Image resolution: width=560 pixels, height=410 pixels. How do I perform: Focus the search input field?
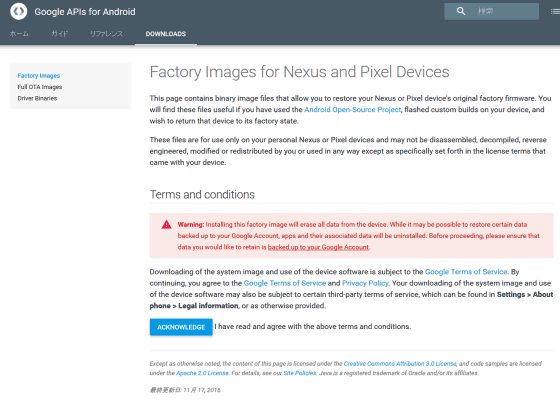pos(491,11)
